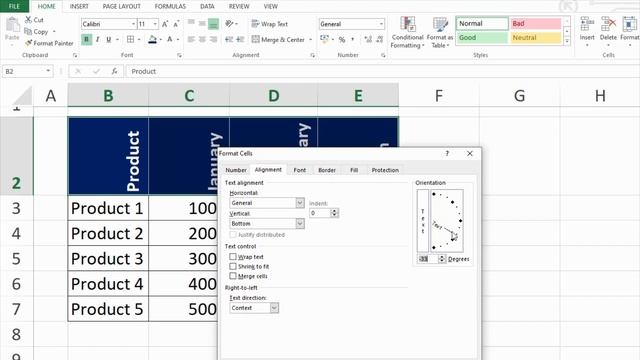
Task: Expand the Vertical alignment dropdown
Action: 300,224
